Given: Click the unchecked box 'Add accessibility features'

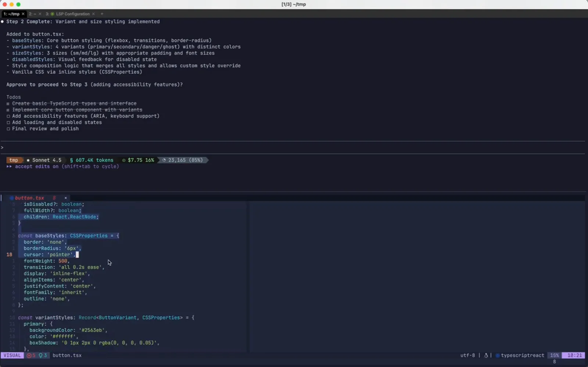Looking at the screenshot, I should click(8, 116).
